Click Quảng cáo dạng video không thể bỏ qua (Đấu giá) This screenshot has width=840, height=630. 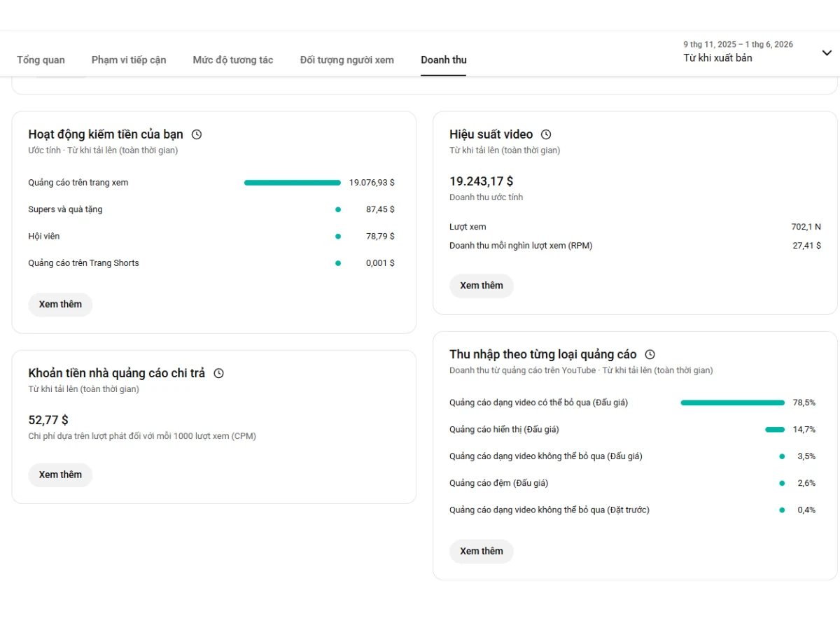546,456
